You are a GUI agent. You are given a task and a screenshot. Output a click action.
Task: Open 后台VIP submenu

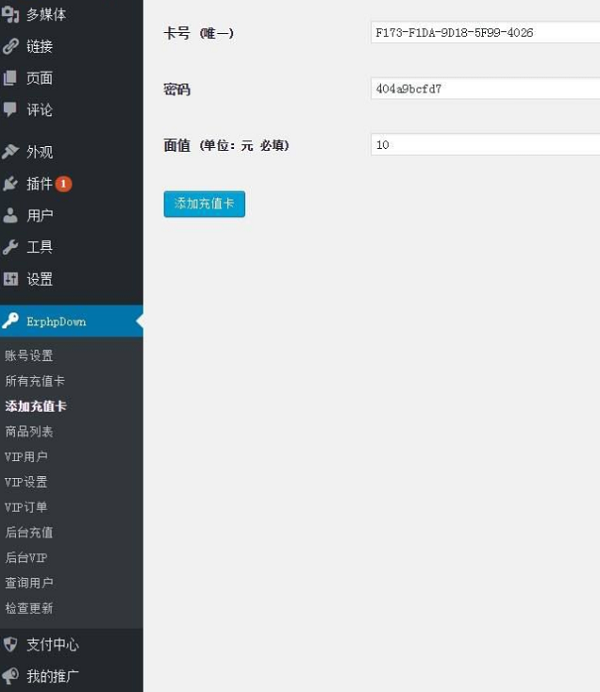pos(26,557)
